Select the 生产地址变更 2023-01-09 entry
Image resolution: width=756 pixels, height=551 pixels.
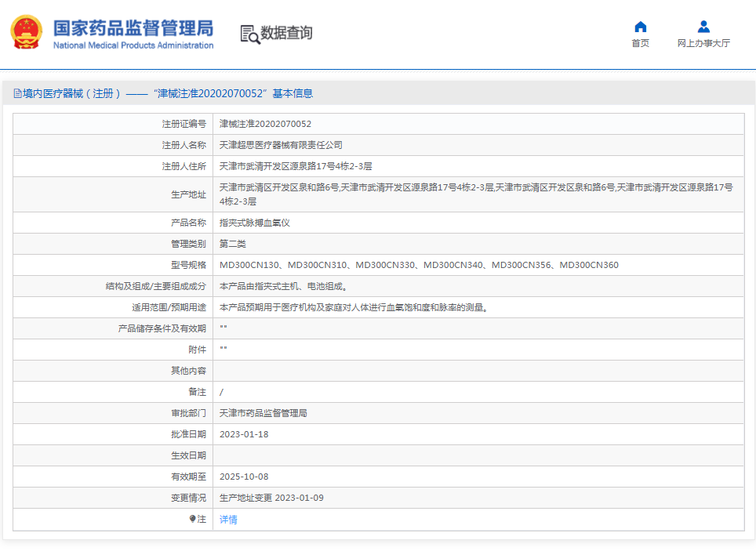[x=271, y=498]
